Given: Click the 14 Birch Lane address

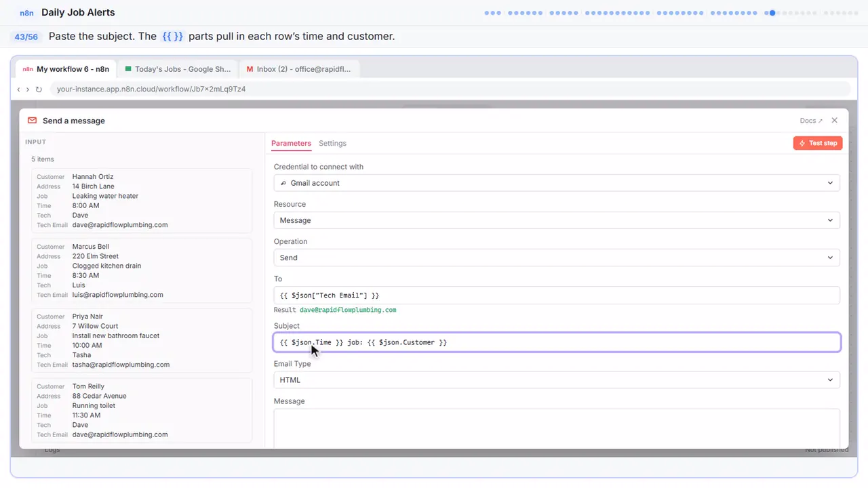Looking at the screenshot, I should pyautogui.click(x=94, y=186).
